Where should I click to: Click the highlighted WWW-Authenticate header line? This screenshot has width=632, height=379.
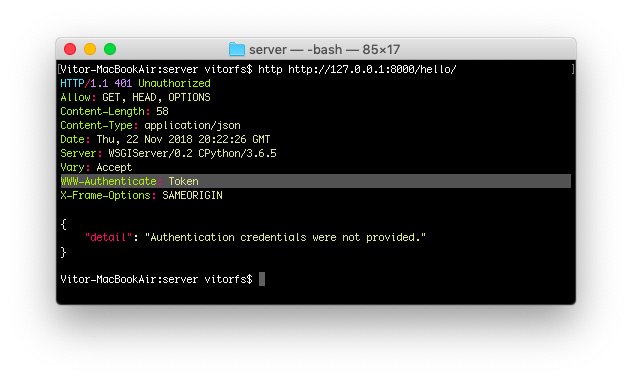(316, 181)
